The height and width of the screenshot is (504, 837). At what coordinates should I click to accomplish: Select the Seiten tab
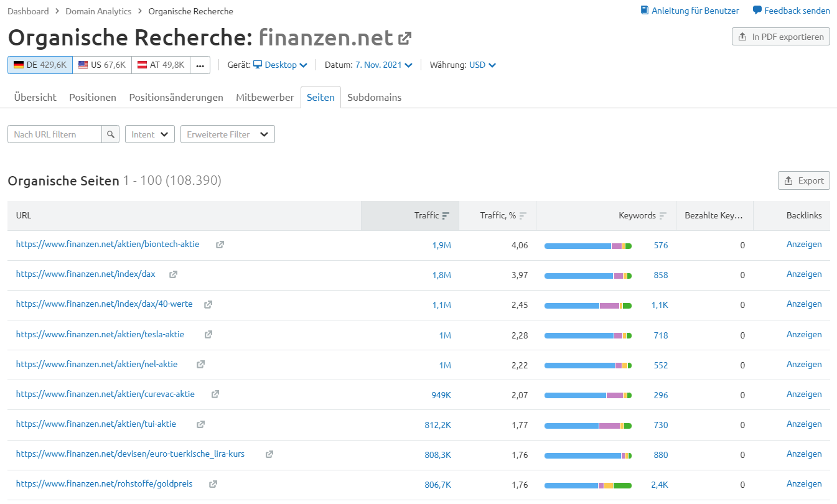[320, 97]
